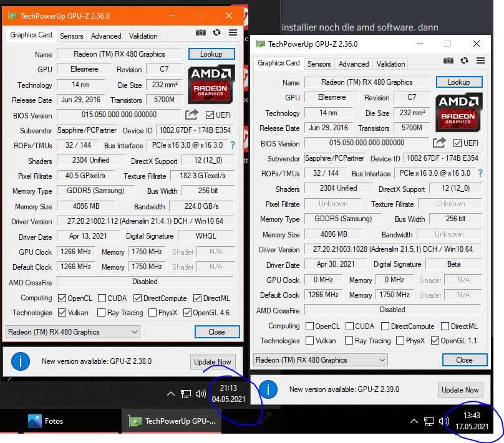The width and height of the screenshot is (504, 443).
Task: Toggle OpenGL 4.6 checkbox in left GPU-Z
Action: pos(187,312)
